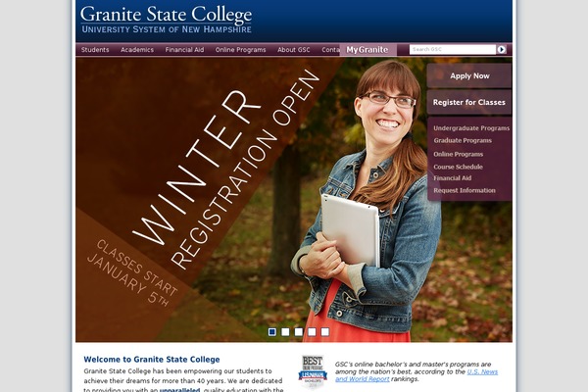Open the Undergraduate Programs link

(x=471, y=128)
